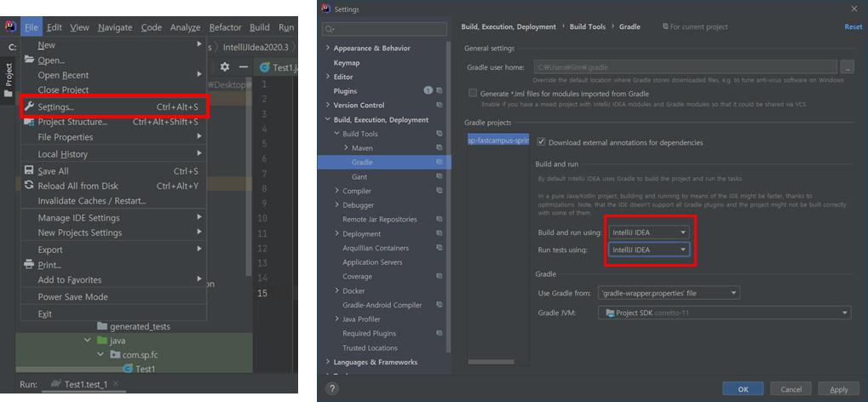
Task: Click the Settings search field
Action: click(384, 29)
